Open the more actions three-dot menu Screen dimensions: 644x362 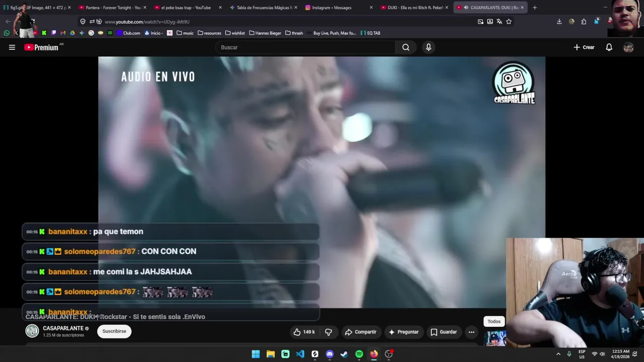[x=471, y=332]
